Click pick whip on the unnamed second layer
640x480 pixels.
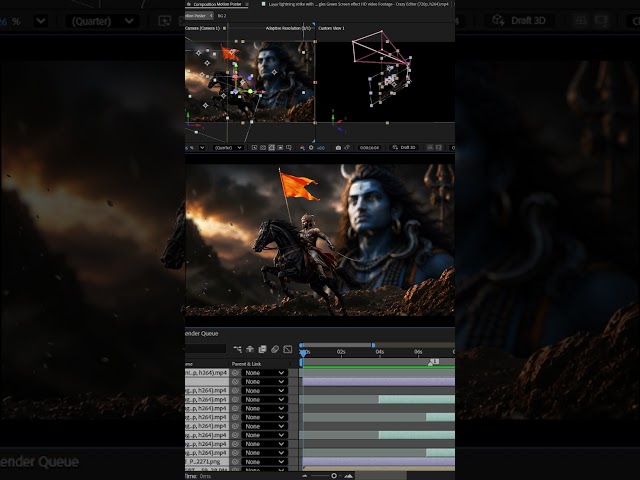235,382
